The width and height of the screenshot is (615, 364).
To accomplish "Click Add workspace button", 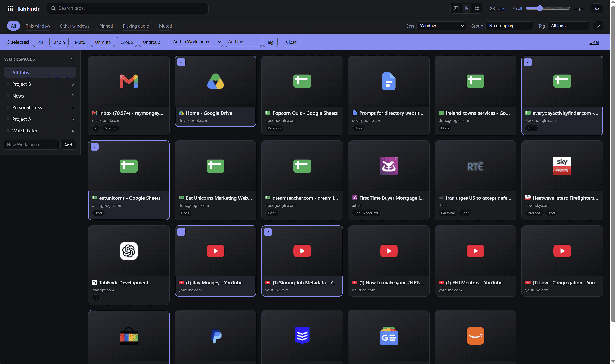I will pos(68,145).
